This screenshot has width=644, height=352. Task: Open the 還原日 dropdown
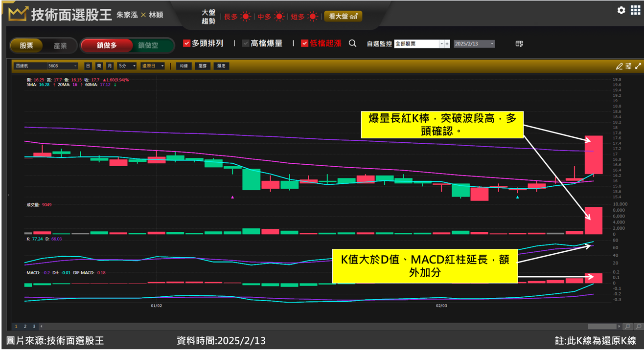pyautogui.click(x=152, y=66)
